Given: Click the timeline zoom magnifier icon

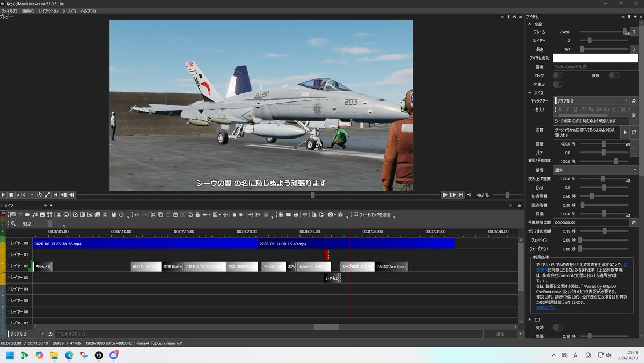Looking at the screenshot, I should (13, 224).
